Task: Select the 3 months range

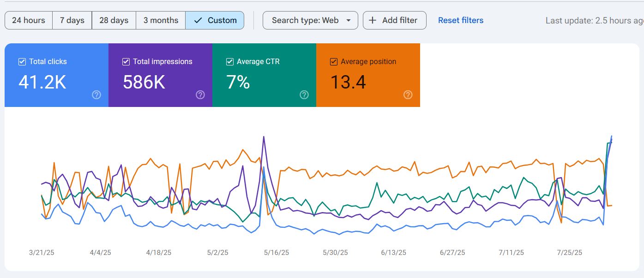Action: (x=161, y=20)
